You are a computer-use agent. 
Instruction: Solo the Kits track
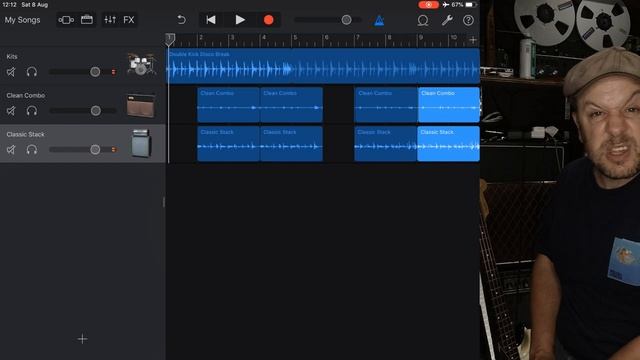[x=32, y=72]
